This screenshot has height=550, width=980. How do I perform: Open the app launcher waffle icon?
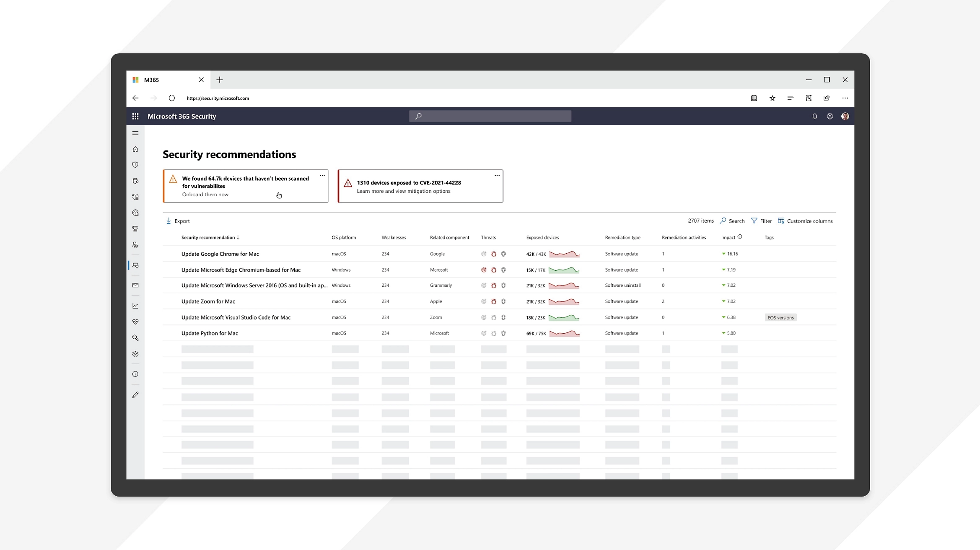pyautogui.click(x=135, y=117)
